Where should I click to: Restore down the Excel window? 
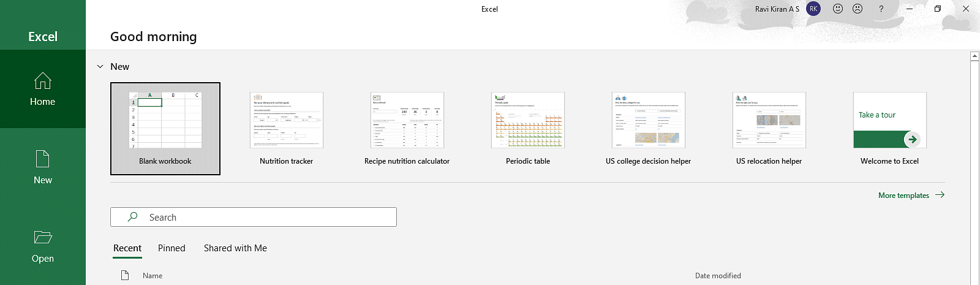938,9
